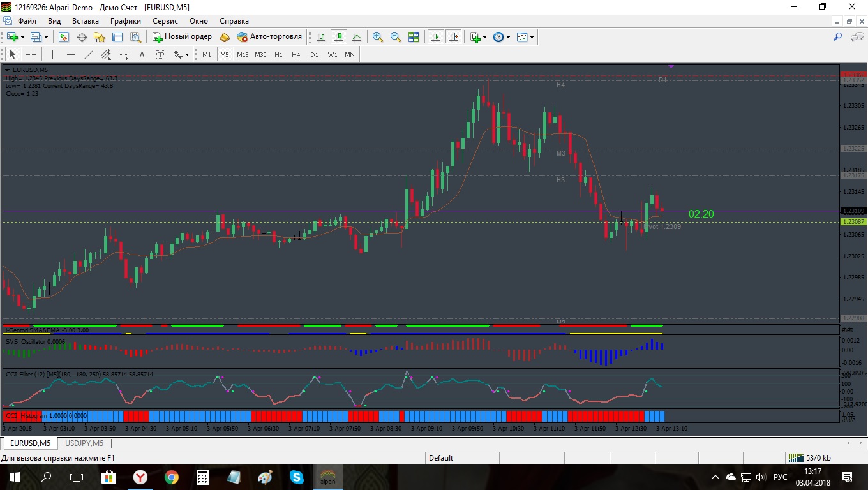Switch timeframe to H4
868x490 pixels.
(x=296, y=54)
